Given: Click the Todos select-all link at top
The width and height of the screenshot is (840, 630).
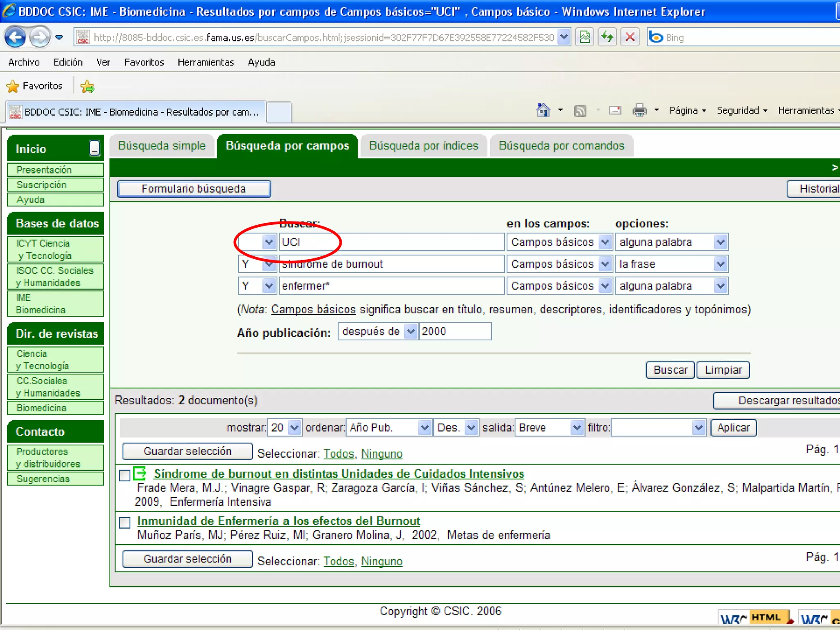Looking at the screenshot, I should 338,454.
